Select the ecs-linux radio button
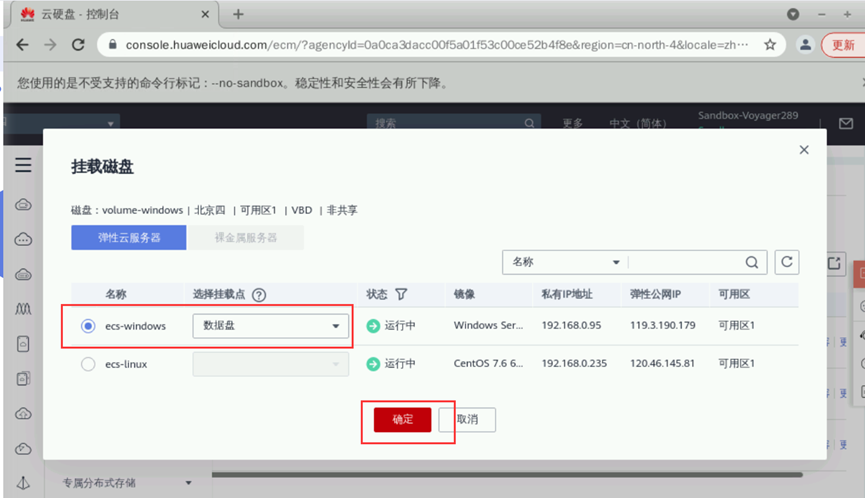Screen dimensions: 865x498 [88, 364]
